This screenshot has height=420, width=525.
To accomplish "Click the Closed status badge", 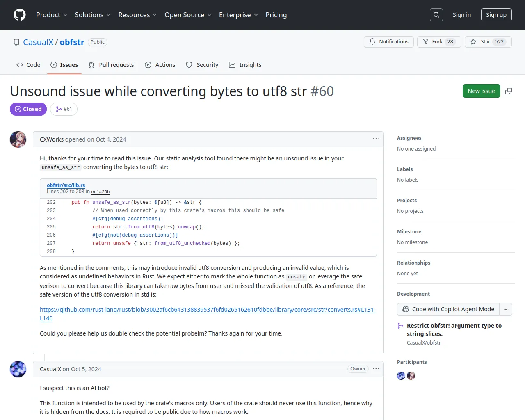I will click(x=28, y=109).
